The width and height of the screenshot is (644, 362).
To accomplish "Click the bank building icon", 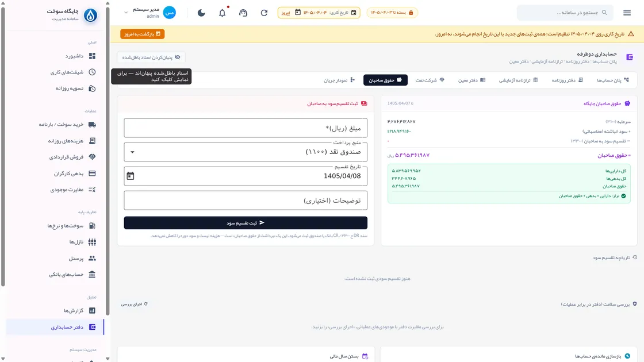I will point(92,274).
